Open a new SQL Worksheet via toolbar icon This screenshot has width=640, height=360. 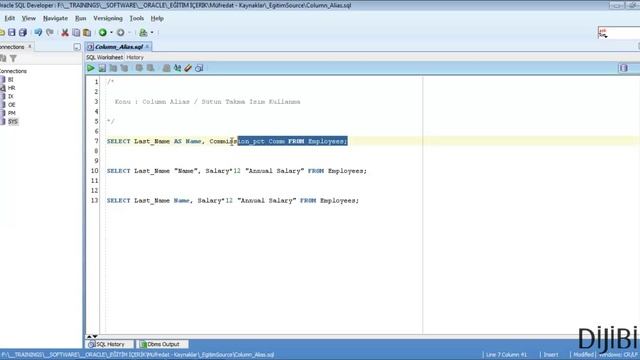point(143,32)
